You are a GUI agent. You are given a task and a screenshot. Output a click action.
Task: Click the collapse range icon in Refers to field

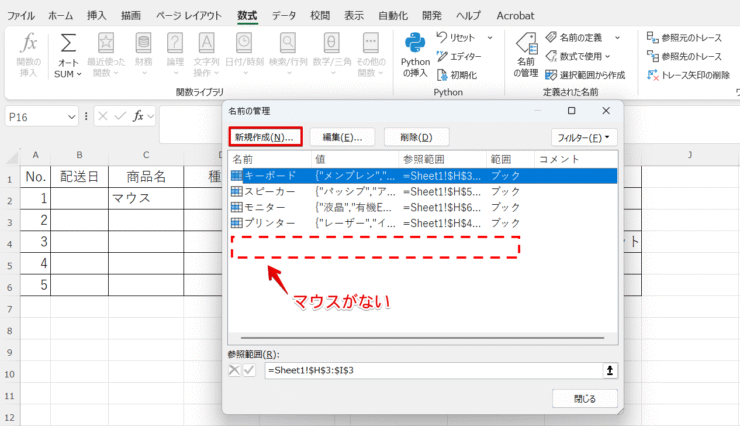(x=610, y=370)
